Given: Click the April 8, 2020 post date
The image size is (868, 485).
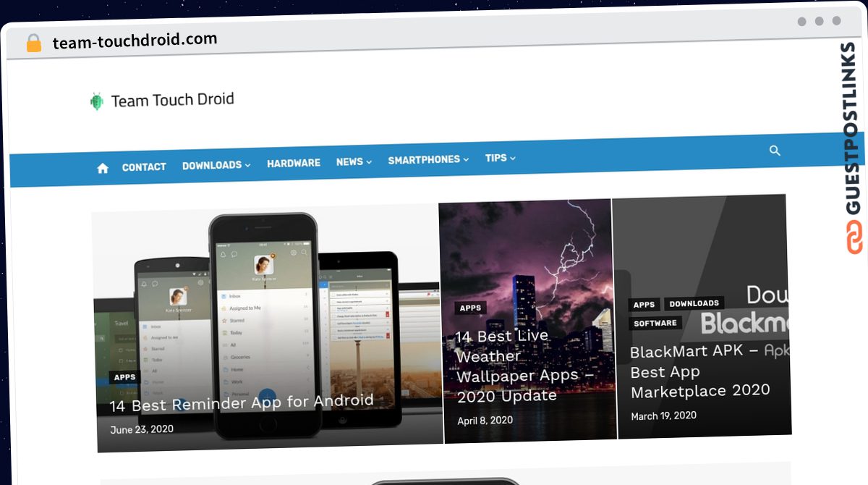Looking at the screenshot, I should [x=485, y=421].
